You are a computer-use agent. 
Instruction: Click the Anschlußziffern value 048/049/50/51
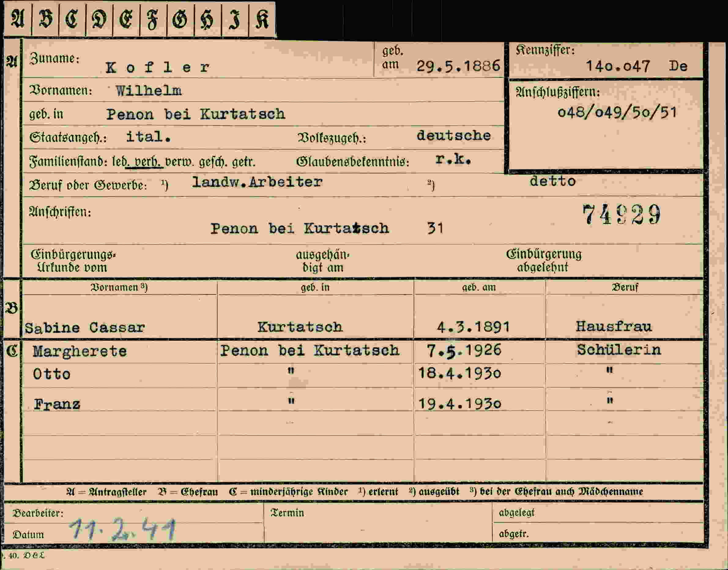(617, 112)
